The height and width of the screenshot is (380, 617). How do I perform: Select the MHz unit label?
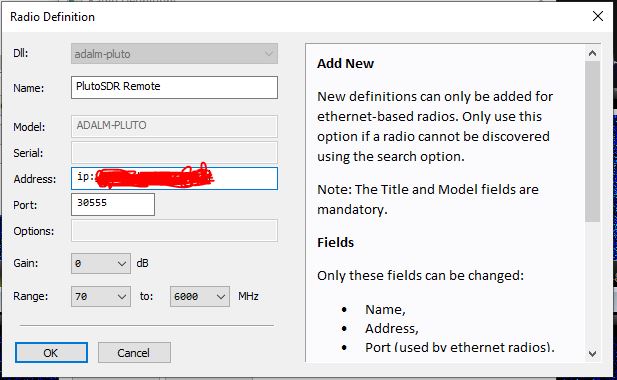(x=248, y=296)
